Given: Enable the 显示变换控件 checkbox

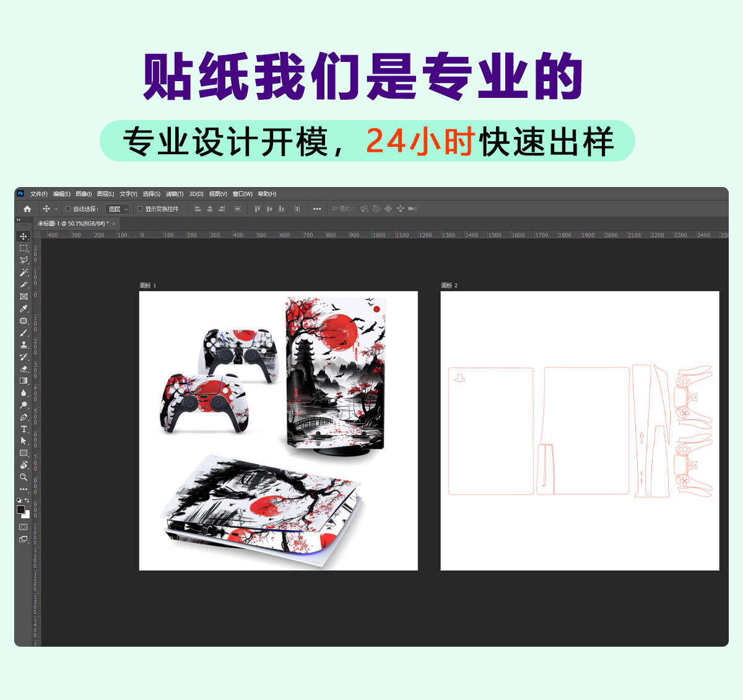Looking at the screenshot, I should coord(139,209).
